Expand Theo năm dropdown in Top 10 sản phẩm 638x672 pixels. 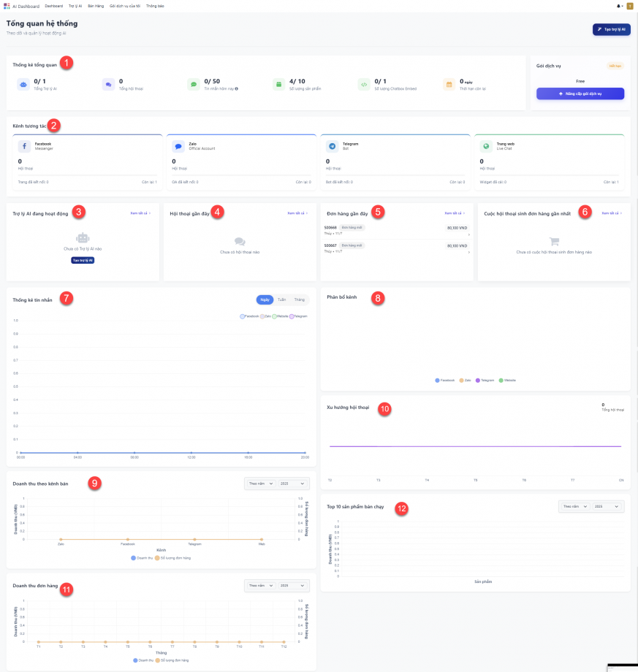click(574, 505)
